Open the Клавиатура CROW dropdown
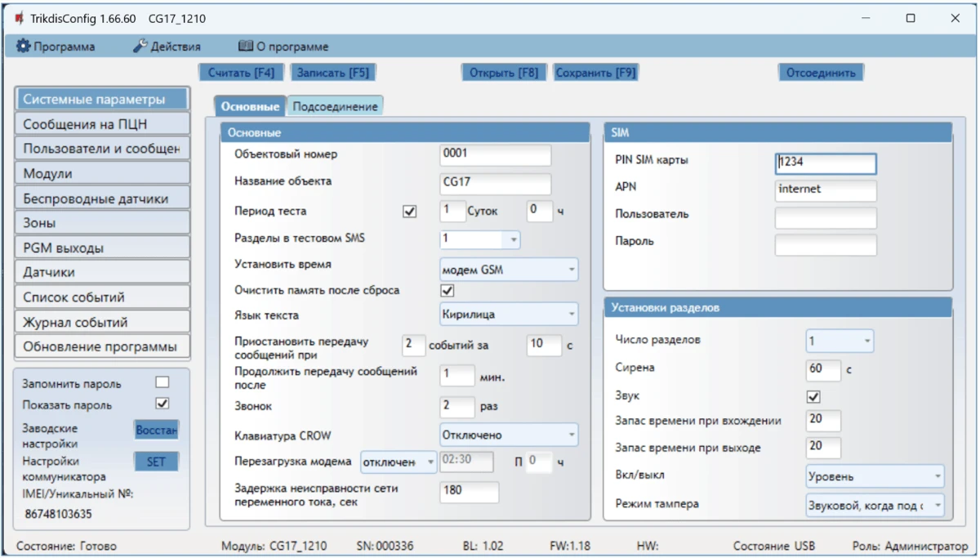 pos(509,435)
